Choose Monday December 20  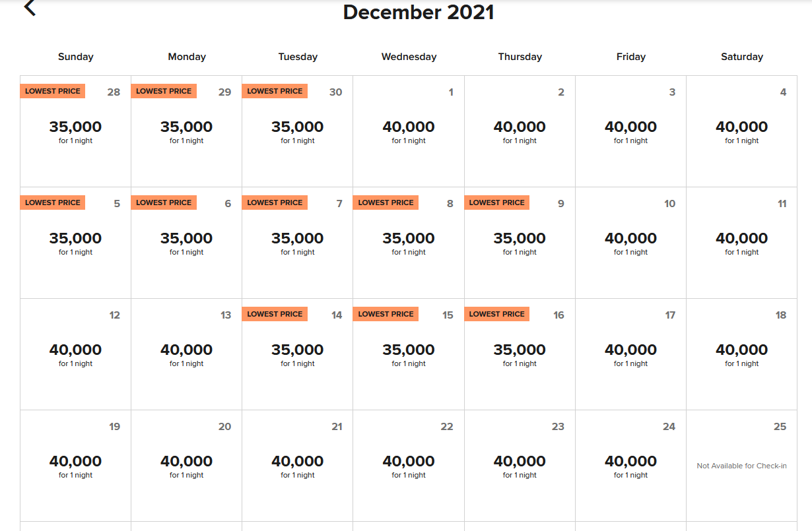point(186,466)
